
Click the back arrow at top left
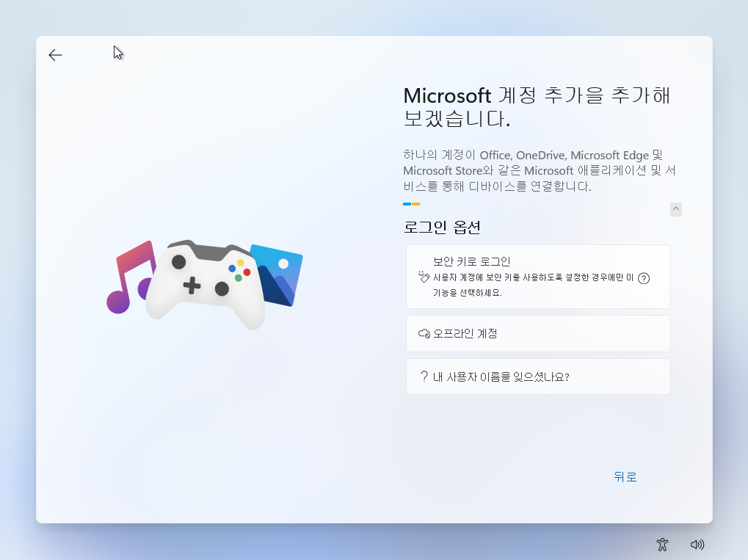pos(55,55)
